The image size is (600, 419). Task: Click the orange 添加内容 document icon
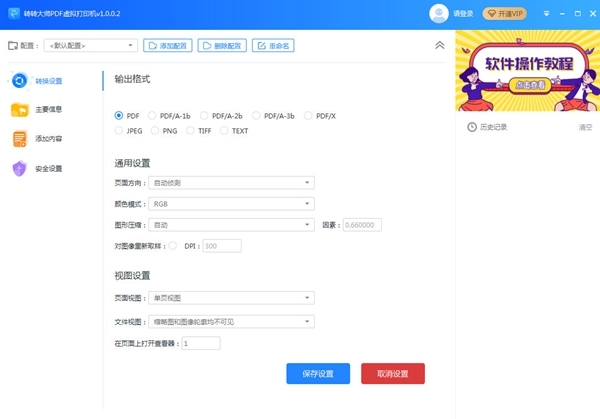tap(20, 139)
